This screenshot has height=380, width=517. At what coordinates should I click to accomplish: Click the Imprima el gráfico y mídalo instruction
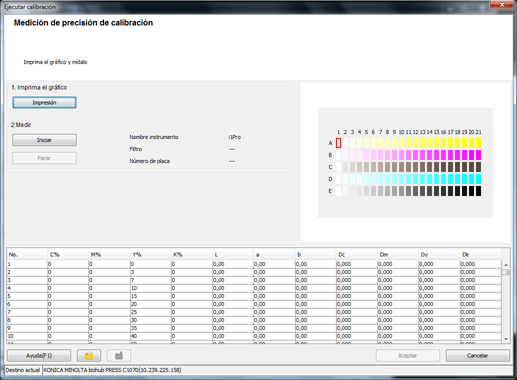click(55, 62)
